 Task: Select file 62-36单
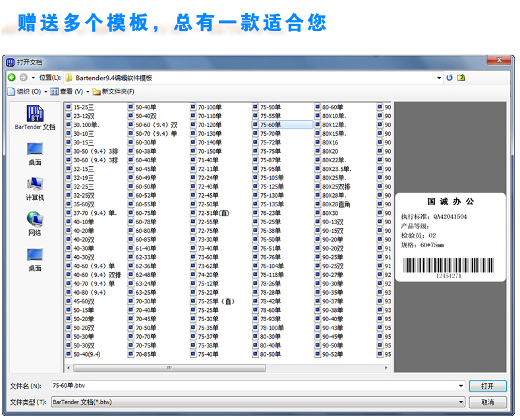[x=146, y=266]
